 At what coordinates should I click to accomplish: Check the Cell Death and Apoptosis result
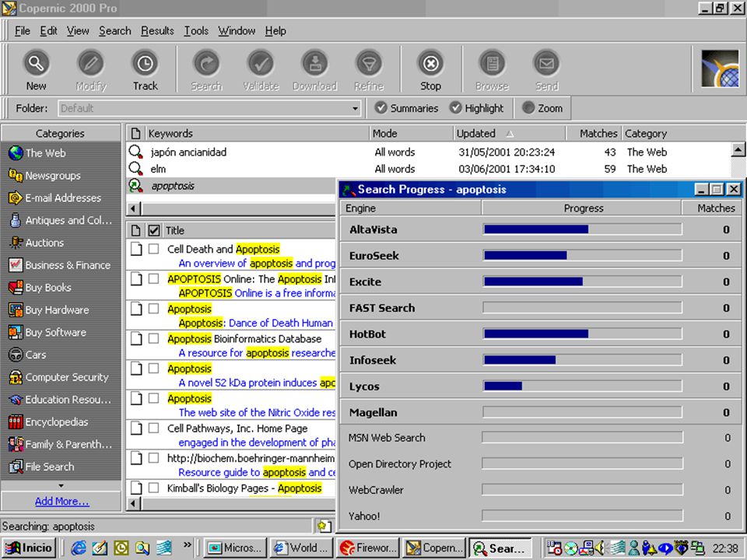(x=153, y=249)
